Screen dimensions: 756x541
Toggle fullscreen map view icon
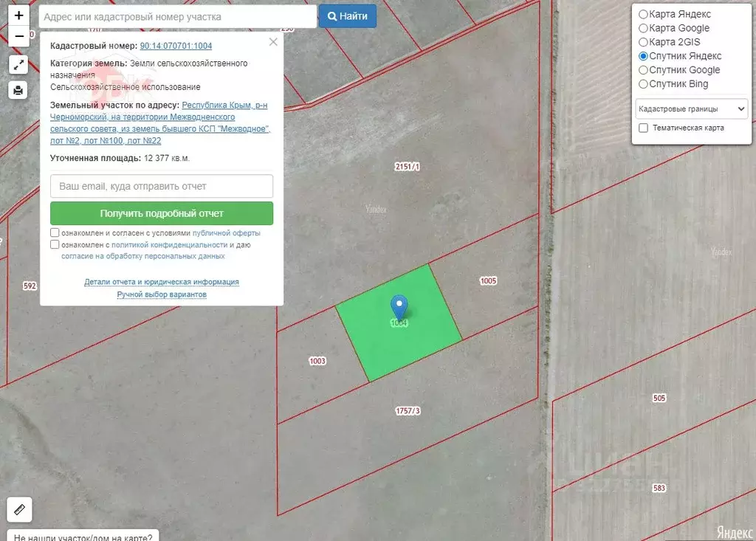click(18, 64)
